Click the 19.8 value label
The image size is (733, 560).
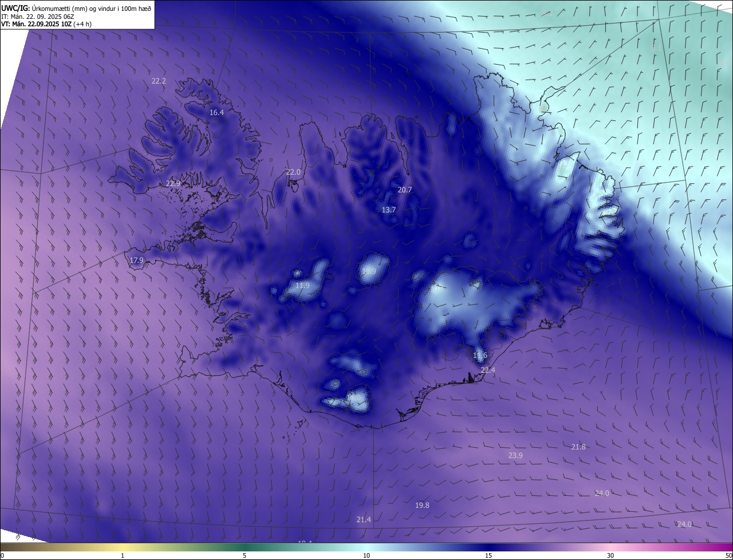pos(422,505)
